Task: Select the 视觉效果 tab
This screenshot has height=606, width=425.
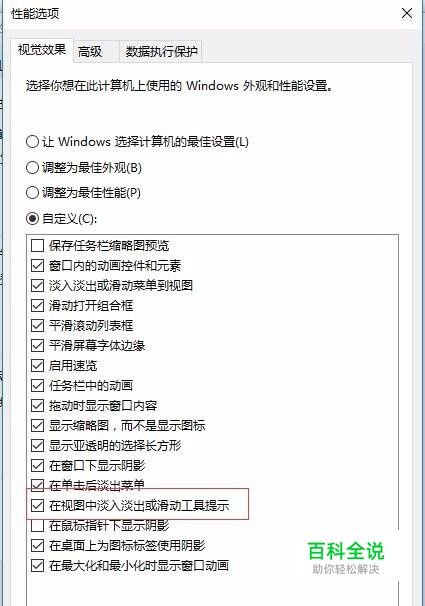Action: tap(42, 50)
